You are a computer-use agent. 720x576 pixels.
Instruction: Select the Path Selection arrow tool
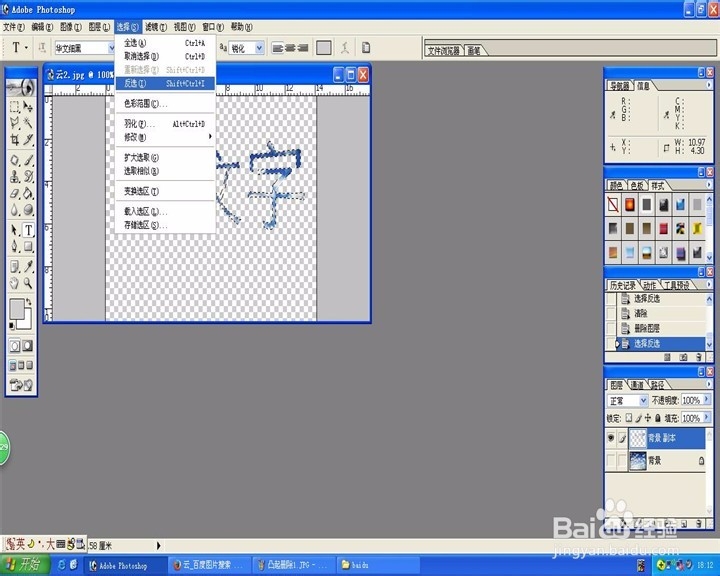coord(15,230)
